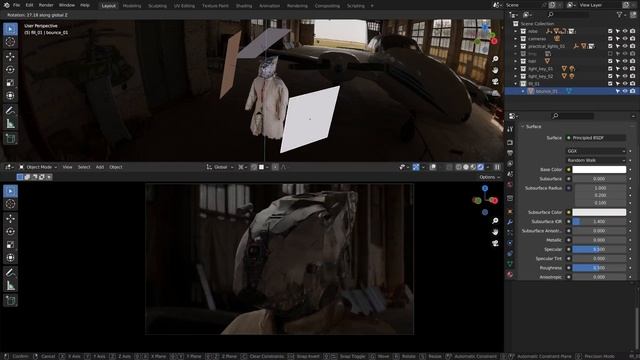The height and width of the screenshot is (360, 640).
Task: Click the pan hand icon in the upper viewport
Action: point(495,70)
